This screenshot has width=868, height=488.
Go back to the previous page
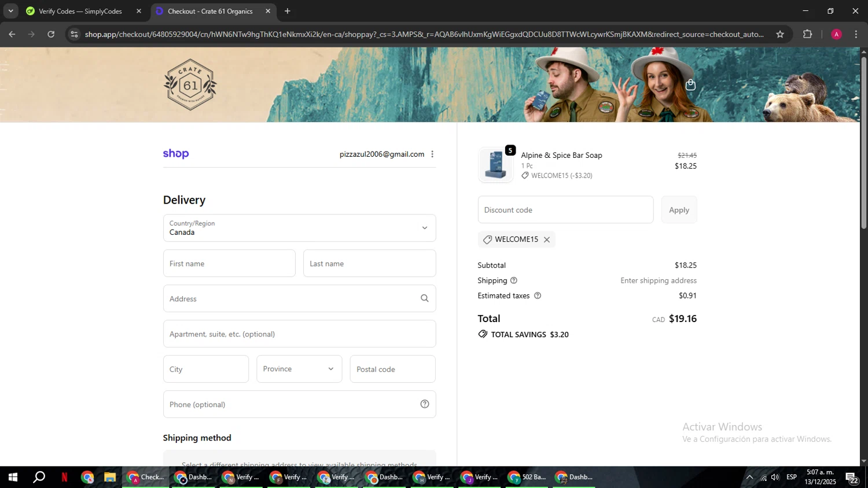(12, 34)
